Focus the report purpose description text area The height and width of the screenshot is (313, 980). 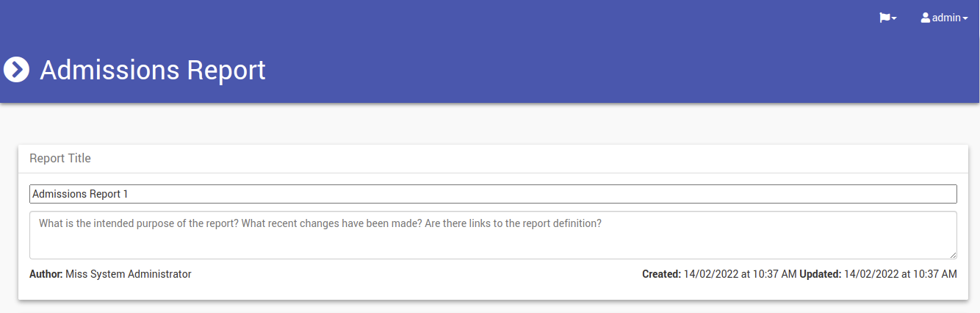click(x=493, y=235)
